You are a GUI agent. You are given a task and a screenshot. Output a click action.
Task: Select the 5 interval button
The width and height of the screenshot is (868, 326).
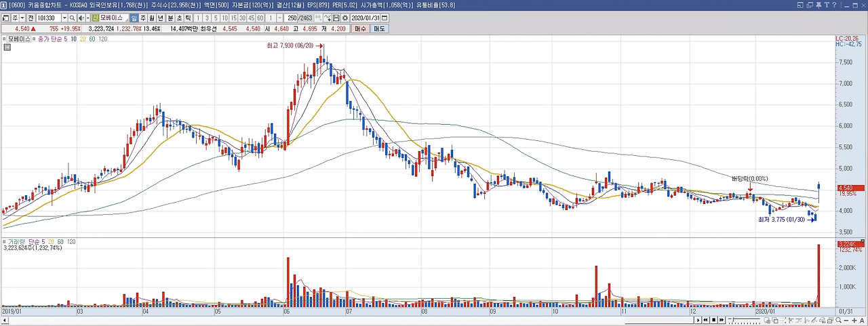[216, 18]
